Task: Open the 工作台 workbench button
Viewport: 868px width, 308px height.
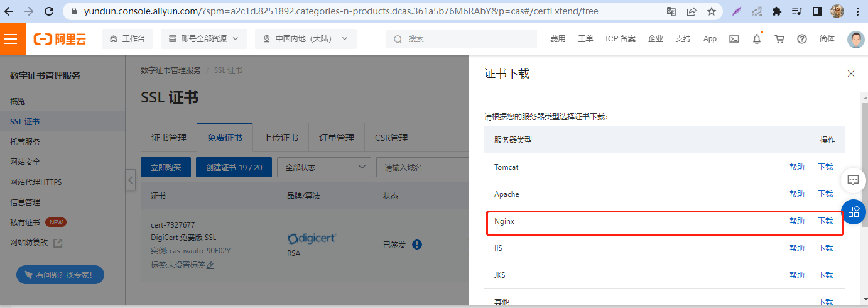Action: [127, 39]
